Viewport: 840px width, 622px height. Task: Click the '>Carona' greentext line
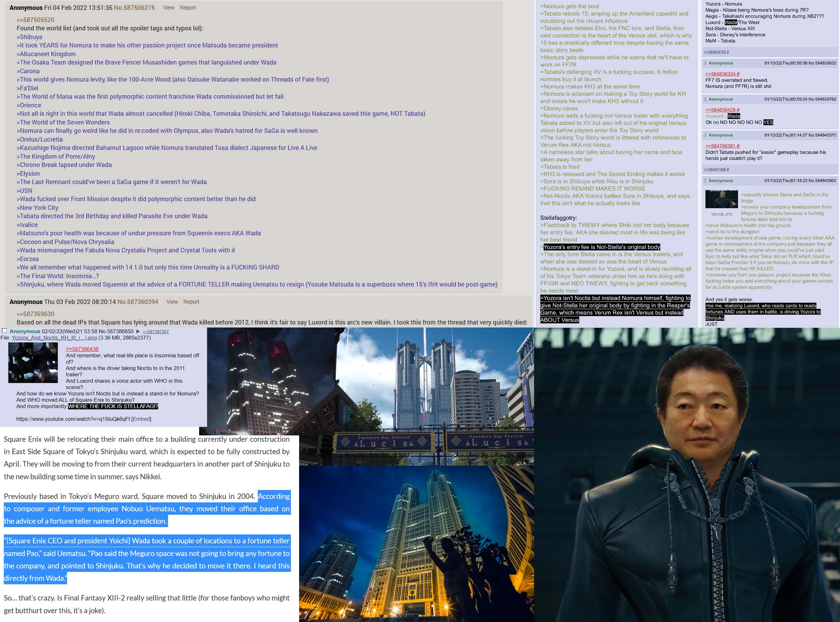28,71
